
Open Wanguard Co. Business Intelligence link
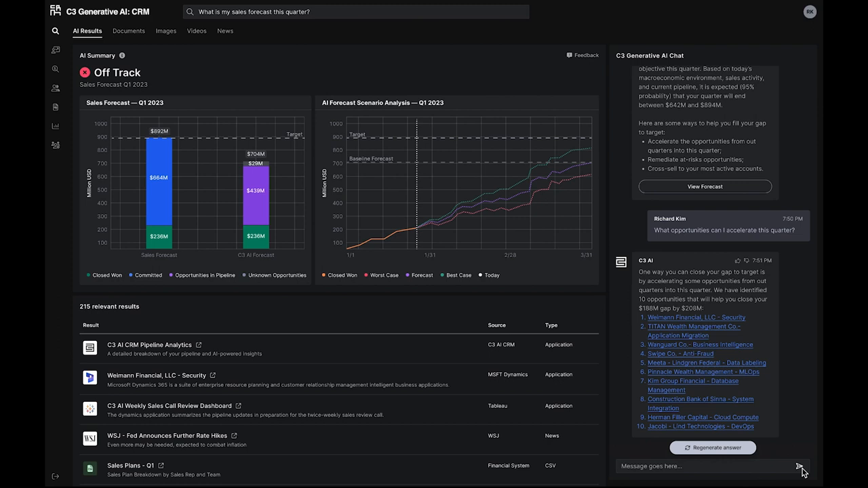click(700, 344)
